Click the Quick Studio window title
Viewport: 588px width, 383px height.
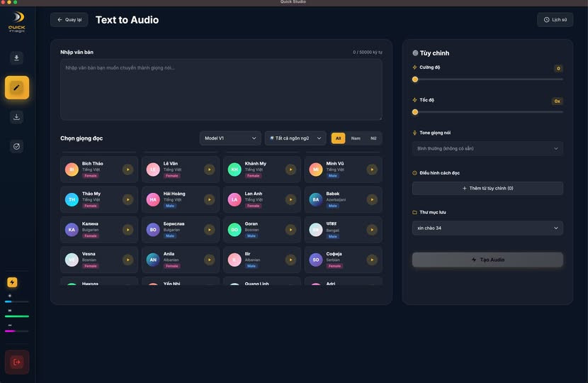click(x=293, y=2)
